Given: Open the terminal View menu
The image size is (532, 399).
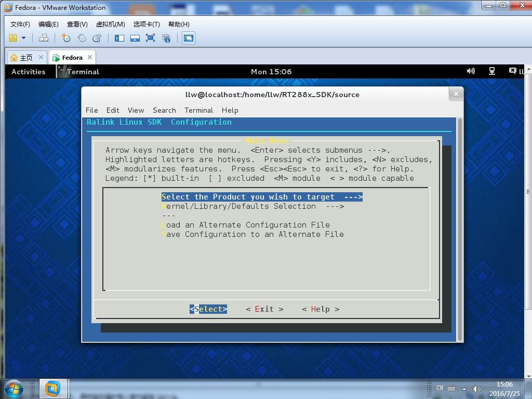Looking at the screenshot, I should pyautogui.click(x=136, y=110).
